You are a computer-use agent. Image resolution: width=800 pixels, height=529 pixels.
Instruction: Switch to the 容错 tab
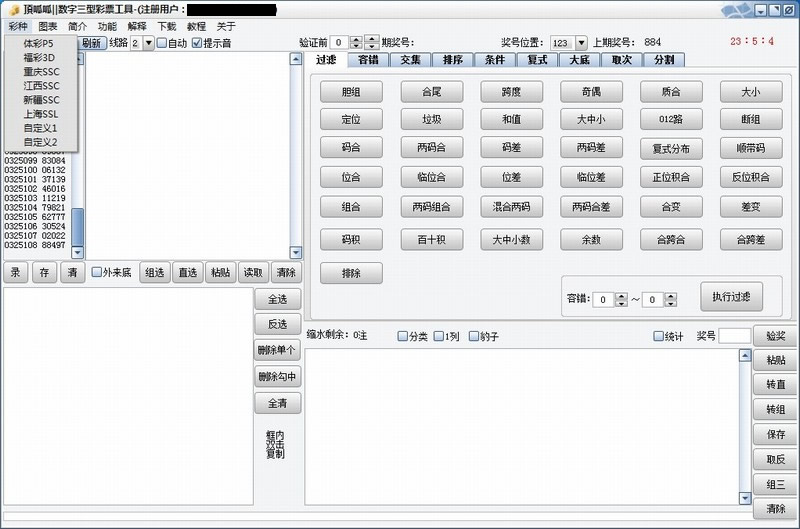[368, 60]
